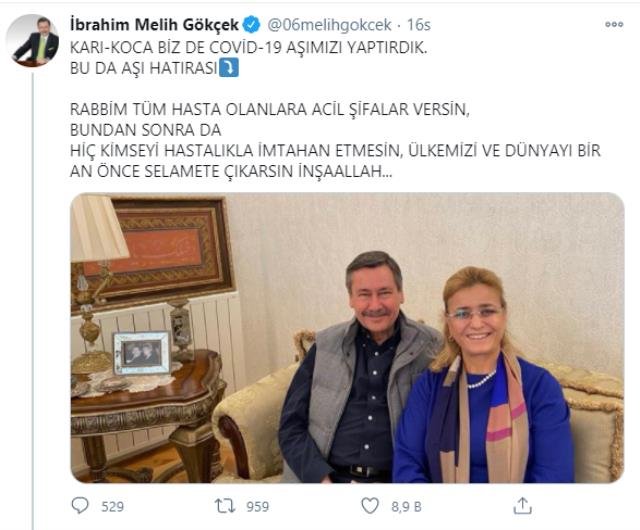Click the blue verified badge
This screenshot has height=530, width=640.
tap(251, 25)
